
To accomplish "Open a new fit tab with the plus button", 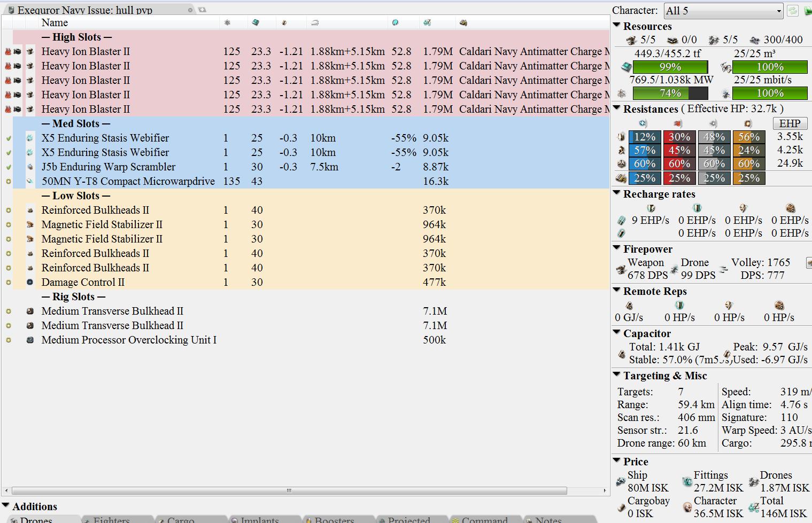I will coord(202,10).
